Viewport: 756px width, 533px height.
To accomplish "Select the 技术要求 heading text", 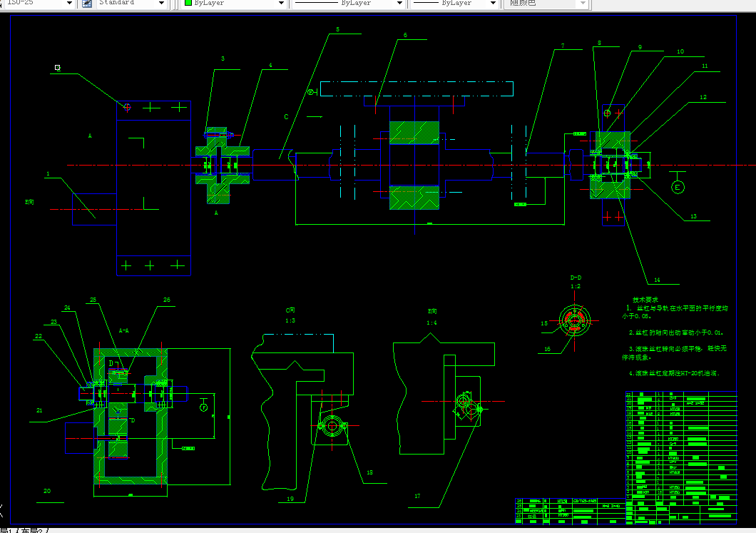I will pos(645,300).
